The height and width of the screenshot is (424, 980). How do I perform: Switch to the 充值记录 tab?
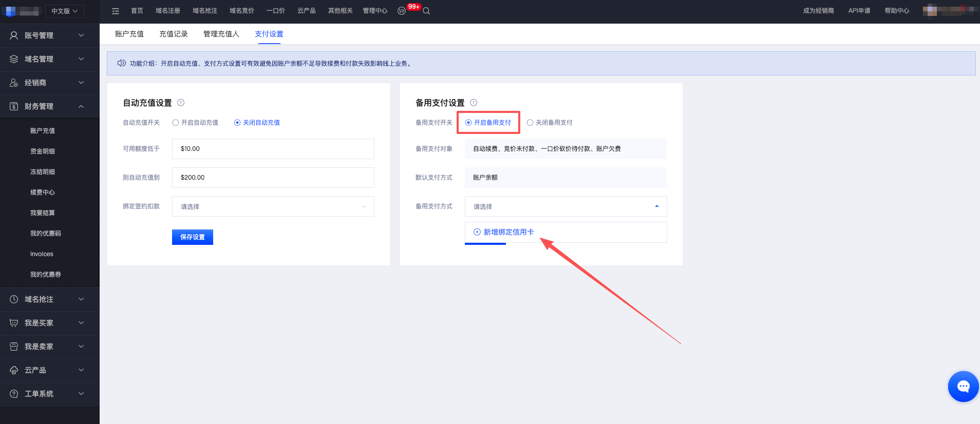click(174, 34)
